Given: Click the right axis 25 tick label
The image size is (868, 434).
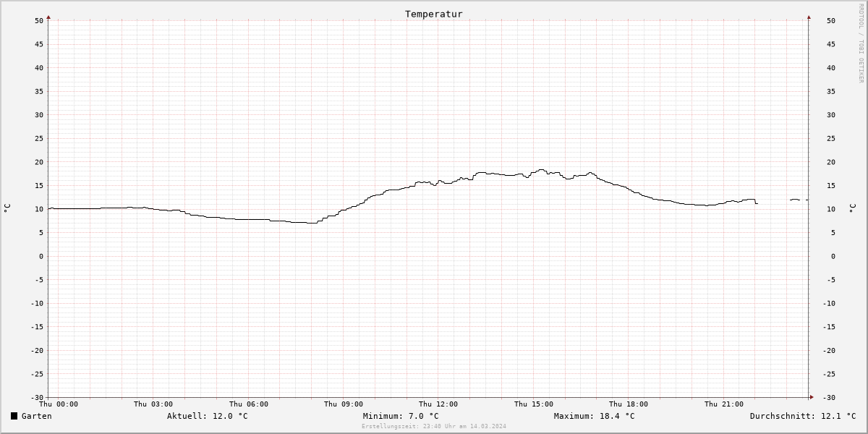Looking at the screenshot, I should [x=831, y=138].
